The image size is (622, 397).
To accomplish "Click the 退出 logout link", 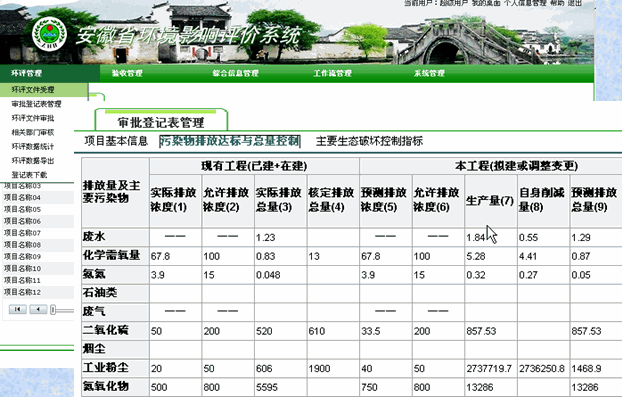I will pos(575,3).
